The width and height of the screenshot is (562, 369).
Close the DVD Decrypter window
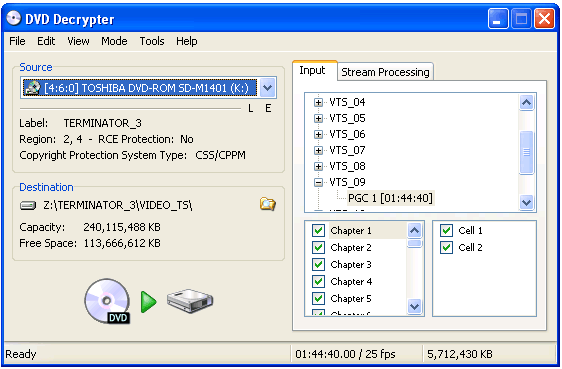pos(544,19)
